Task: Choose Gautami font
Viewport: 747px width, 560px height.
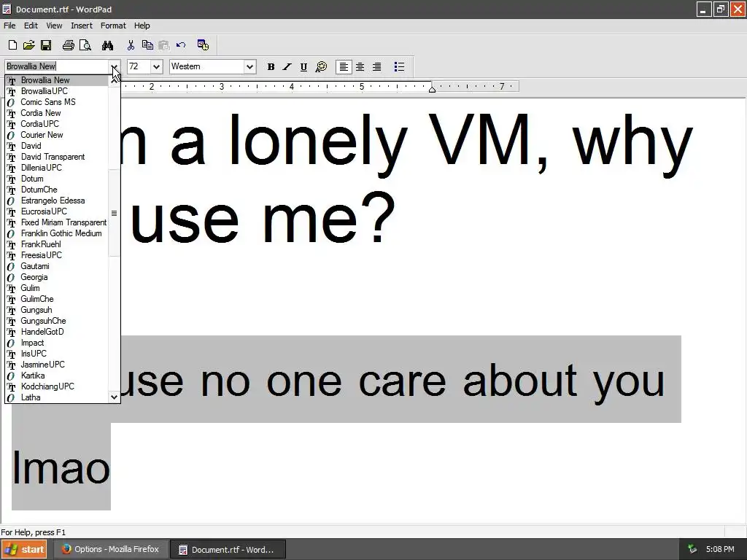Action: coord(57,266)
